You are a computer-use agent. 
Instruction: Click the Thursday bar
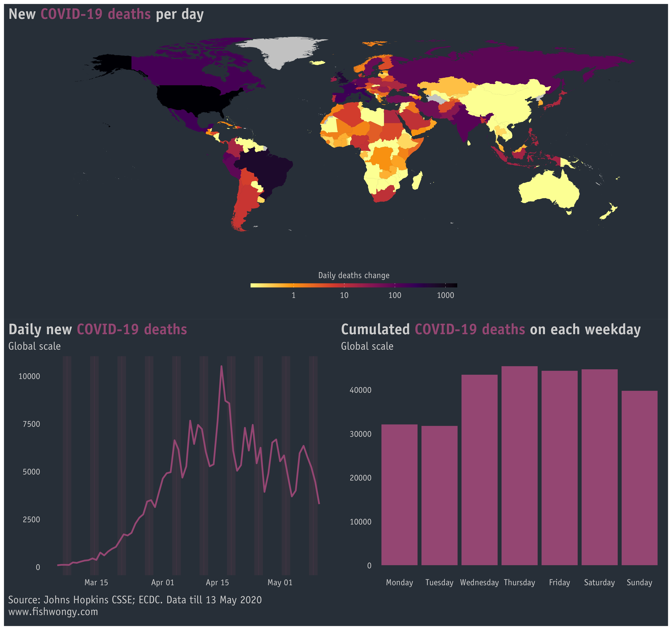pos(520,466)
